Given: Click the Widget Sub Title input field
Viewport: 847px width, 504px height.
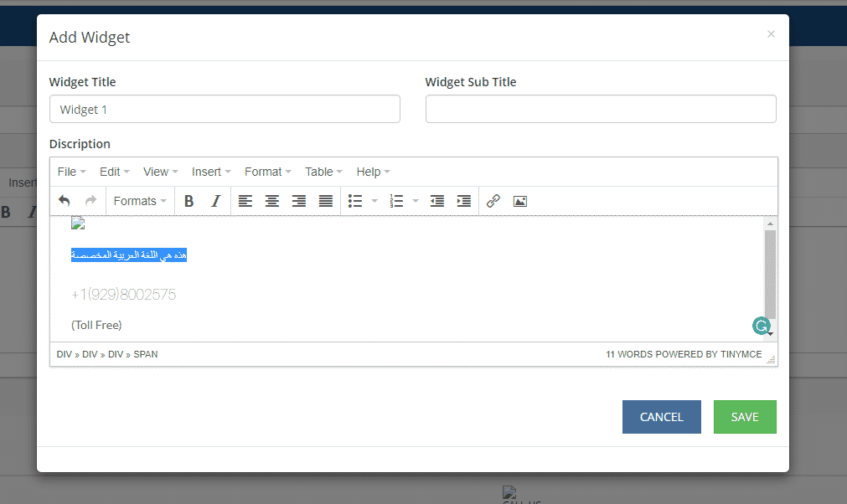Looking at the screenshot, I should pos(601,109).
